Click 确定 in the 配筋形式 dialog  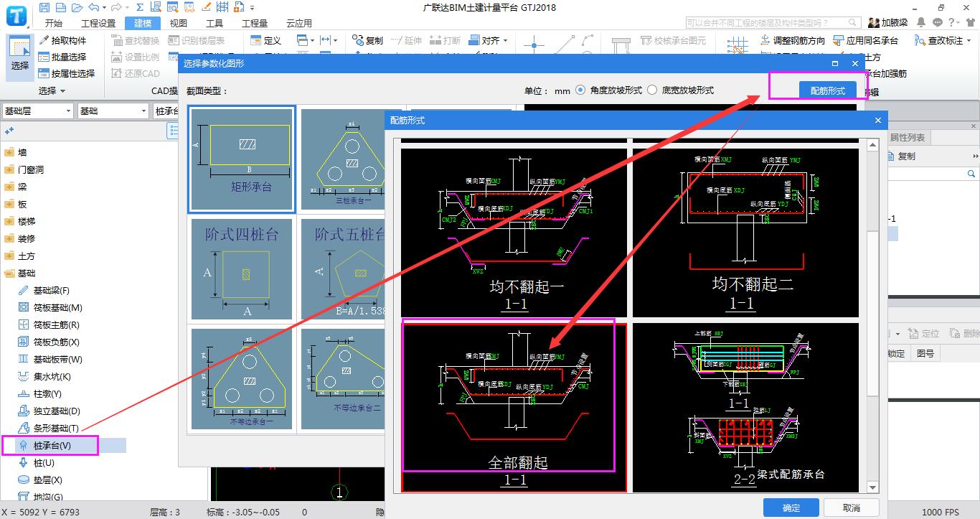point(791,508)
